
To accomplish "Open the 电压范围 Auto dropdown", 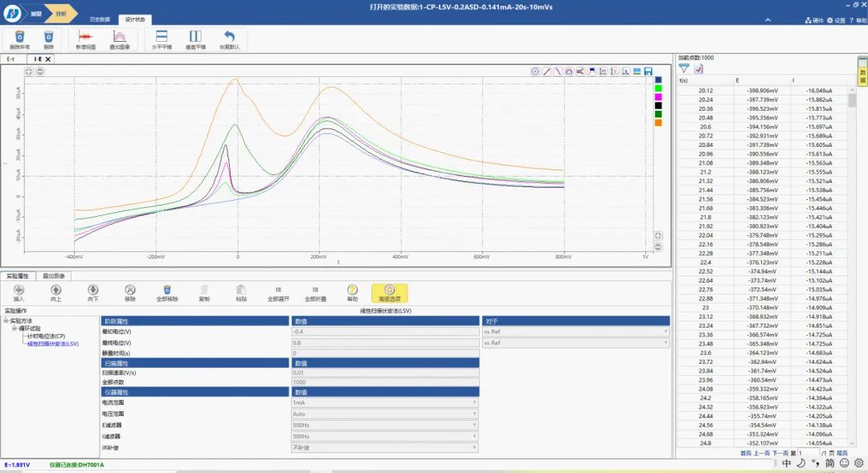I will click(x=385, y=414).
